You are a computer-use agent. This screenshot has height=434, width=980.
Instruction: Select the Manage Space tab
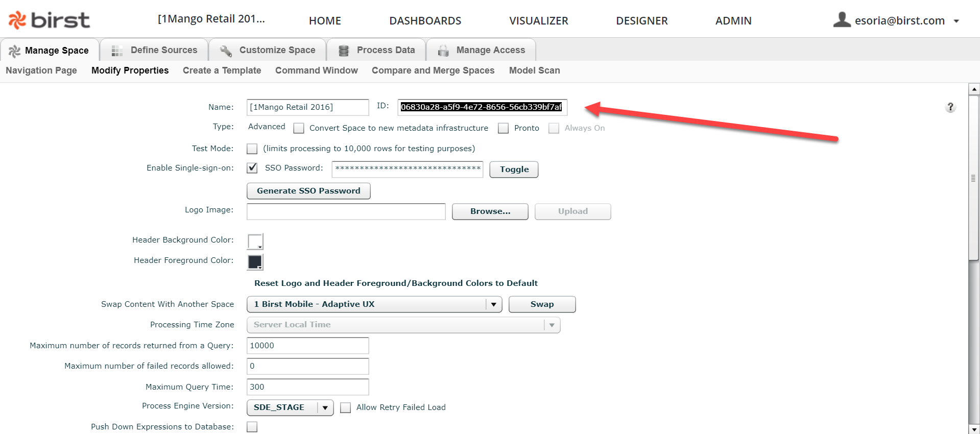[50, 50]
